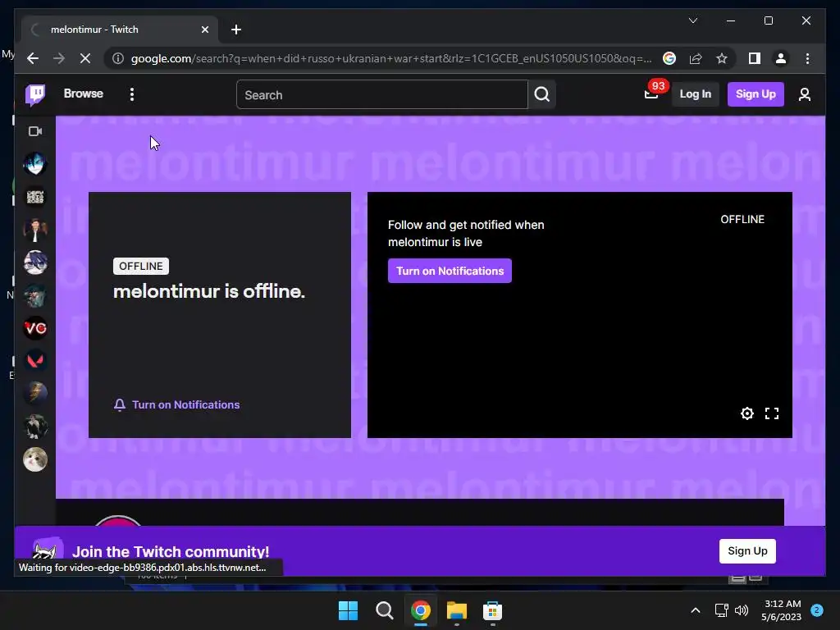Open the dark-haired figure avatar sidebar channel

click(35, 427)
